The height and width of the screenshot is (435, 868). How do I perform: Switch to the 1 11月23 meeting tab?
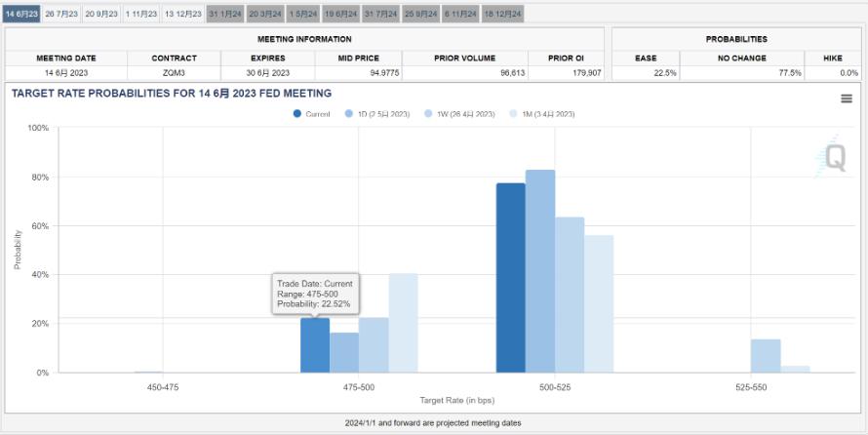(141, 14)
